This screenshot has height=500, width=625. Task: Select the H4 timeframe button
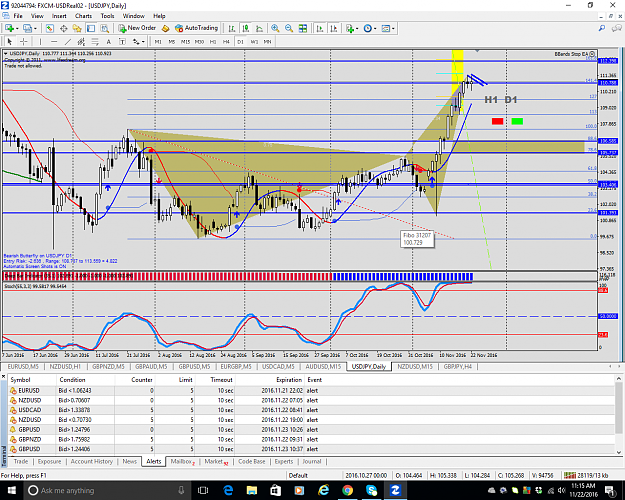226,41
